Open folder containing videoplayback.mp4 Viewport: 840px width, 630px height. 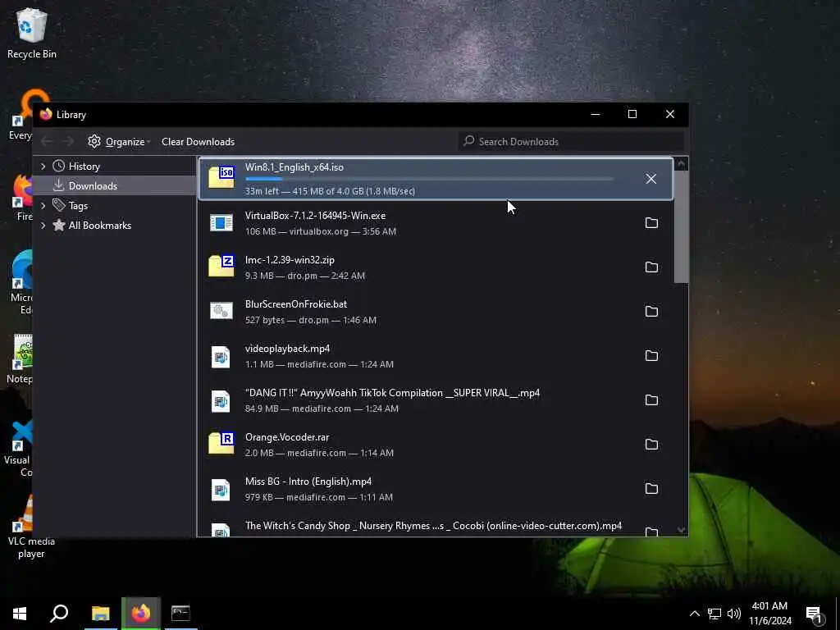click(x=651, y=356)
